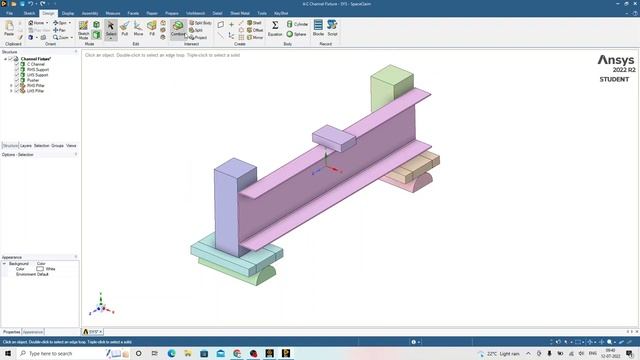The height and width of the screenshot is (360, 640).
Task: Switch to the Repair ribbon tab
Action: tap(152, 13)
